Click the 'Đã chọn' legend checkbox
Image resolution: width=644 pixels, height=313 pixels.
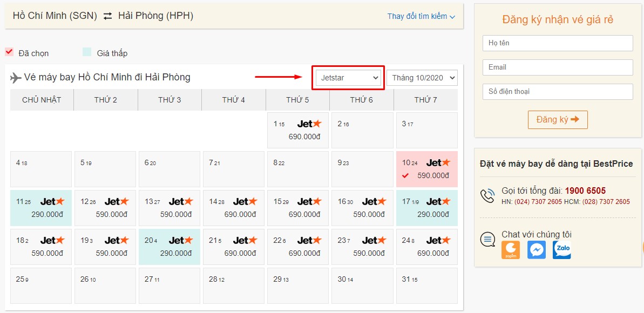pos(10,52)
